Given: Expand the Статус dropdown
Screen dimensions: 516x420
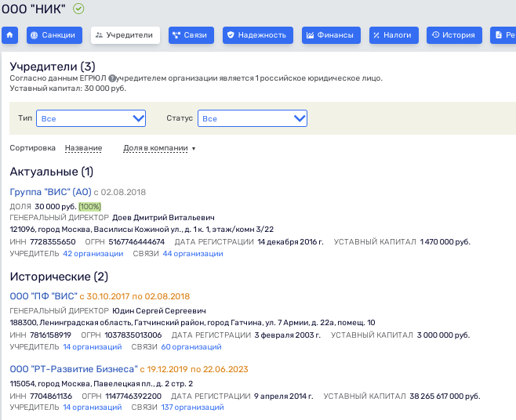Looking at the screenshot, I should (253, 118).
